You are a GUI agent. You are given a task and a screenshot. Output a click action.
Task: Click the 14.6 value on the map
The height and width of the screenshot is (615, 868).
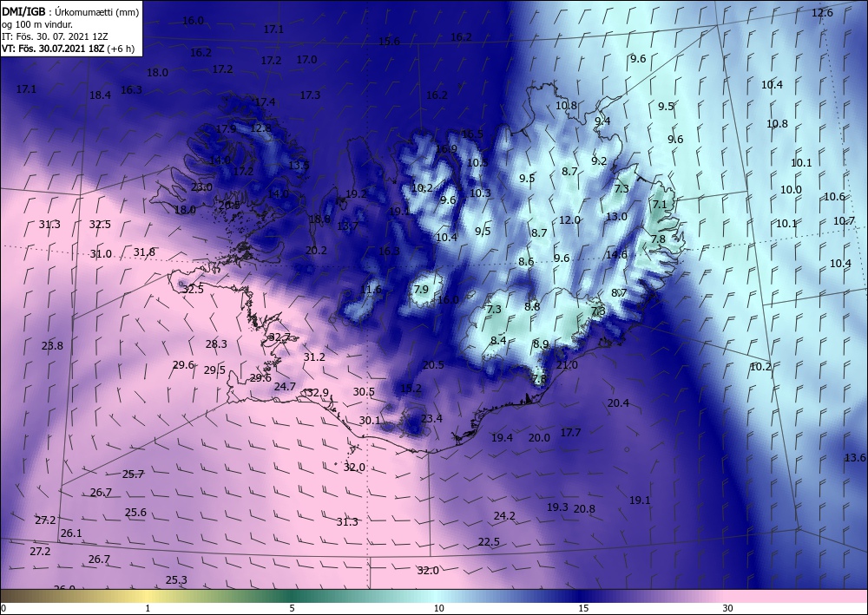coord(616,254)
